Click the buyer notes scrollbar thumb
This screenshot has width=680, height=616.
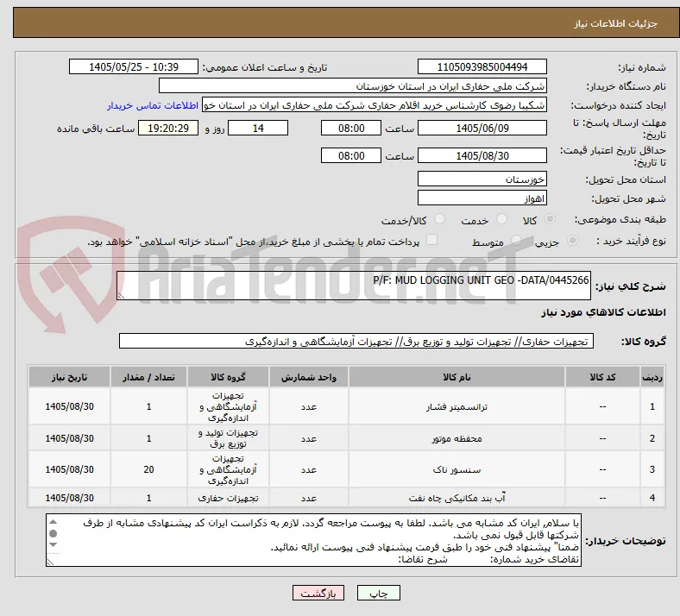point(54,533)
